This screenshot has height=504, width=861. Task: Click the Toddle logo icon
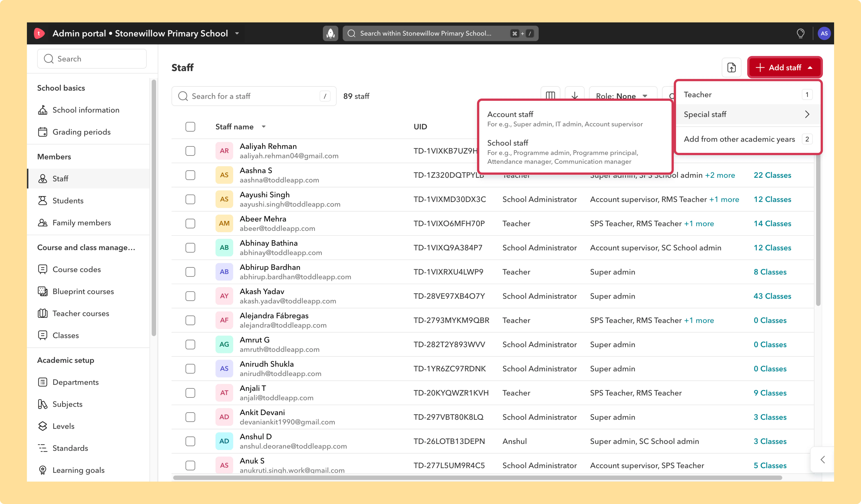tap(39, 33)
